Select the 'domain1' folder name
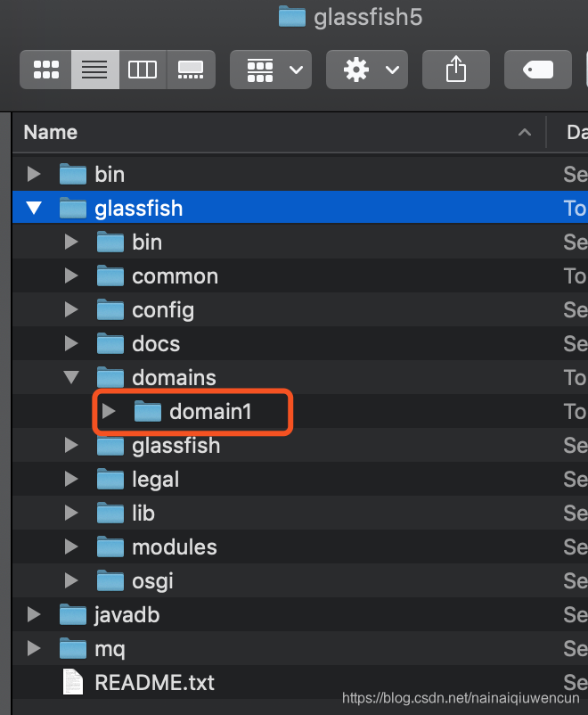The width and height of the screenshot is (588, 715). point(210,411)
